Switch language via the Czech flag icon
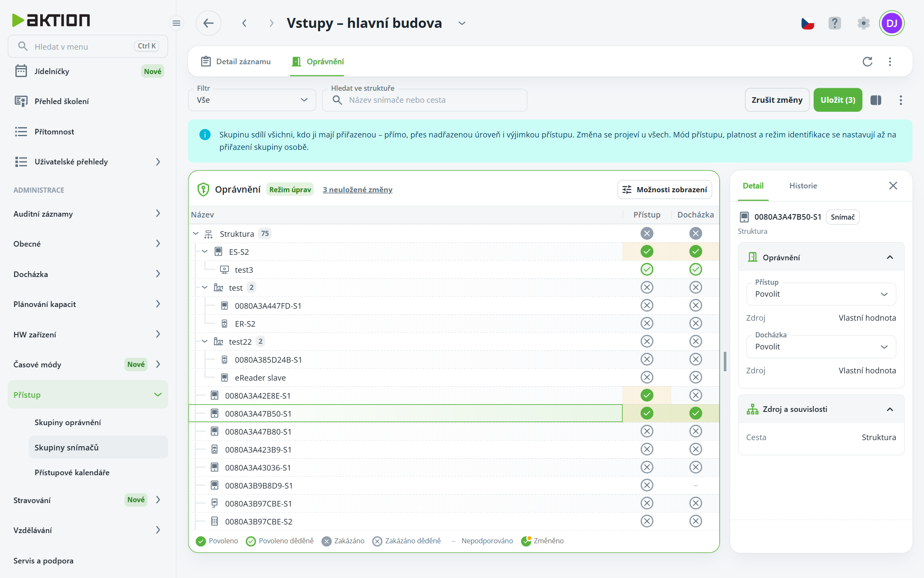This screenshot has height=578, width=924. coord(808,23)
